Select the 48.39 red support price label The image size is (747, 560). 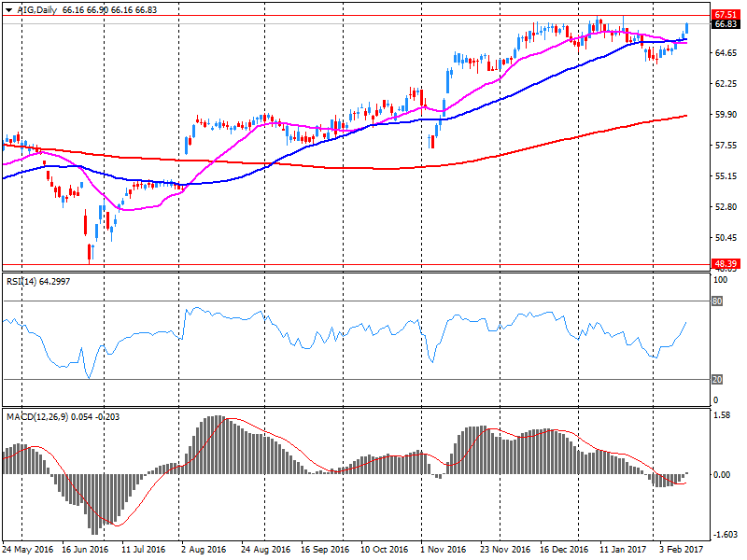(726, 263)
